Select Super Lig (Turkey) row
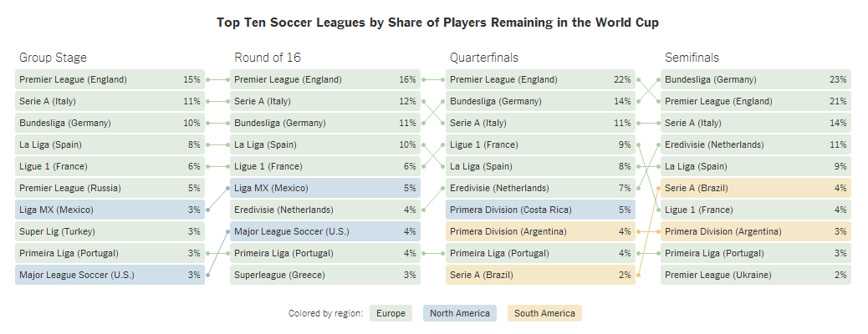The height and width of the screenshot is (334, 868). click(x=110, y=231)
